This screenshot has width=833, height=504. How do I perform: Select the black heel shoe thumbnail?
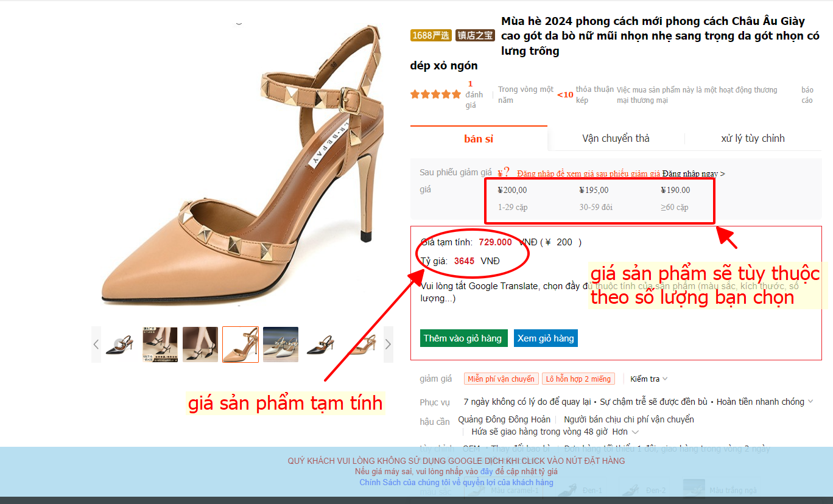tap(321, 345)
